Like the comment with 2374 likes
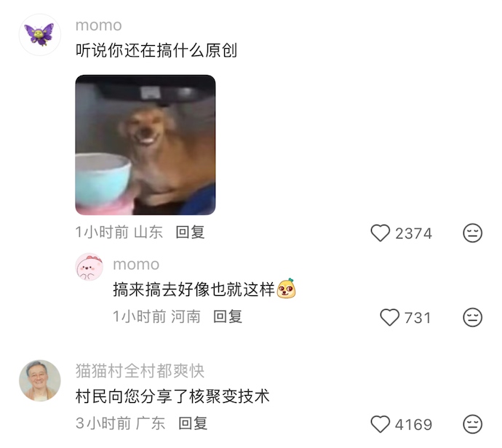Viewport: 502px width, 448px height. coord(380,233)
